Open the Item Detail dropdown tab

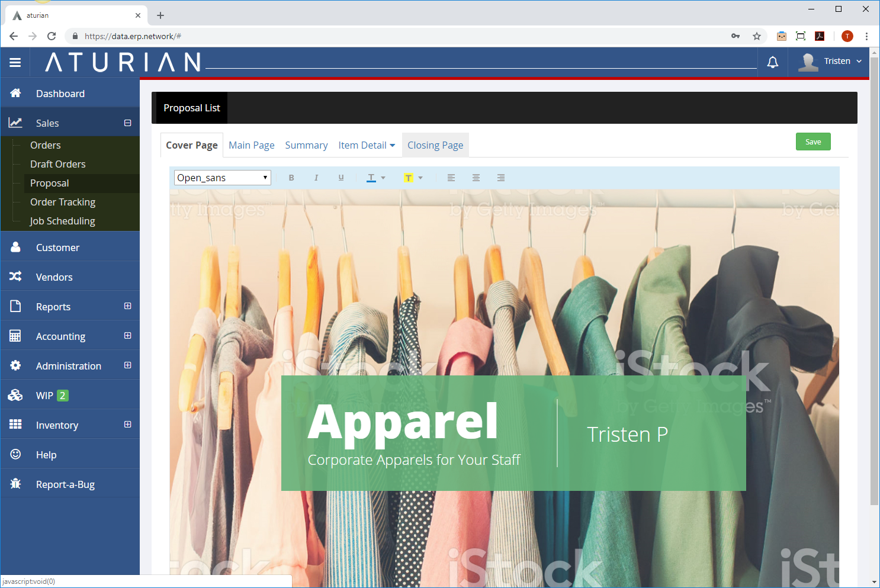point(367,146)
